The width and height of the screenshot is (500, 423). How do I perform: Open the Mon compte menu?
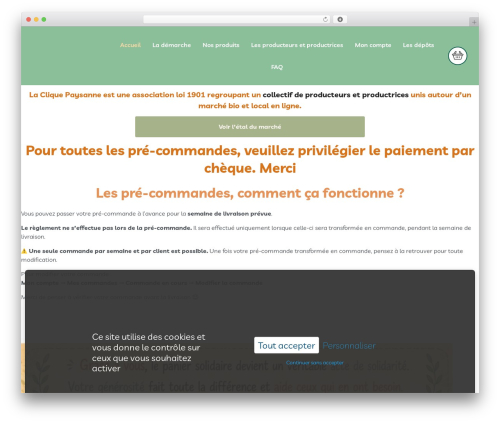point(373,45)
